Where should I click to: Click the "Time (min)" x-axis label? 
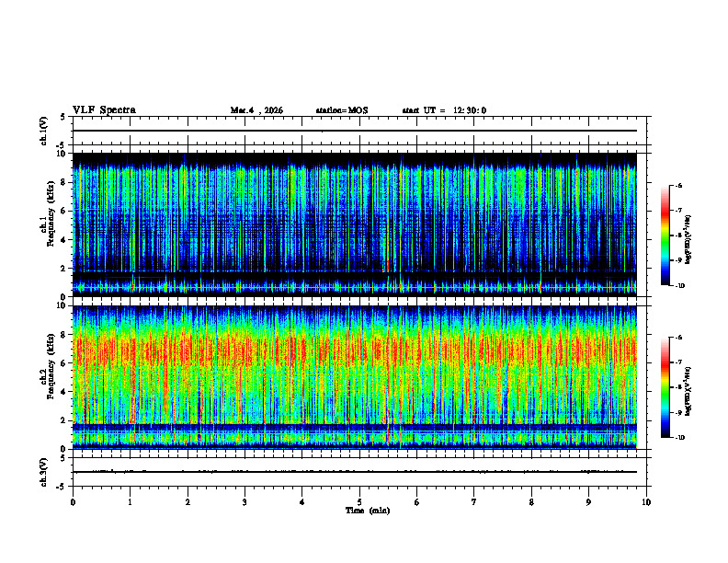coord(368,511)
